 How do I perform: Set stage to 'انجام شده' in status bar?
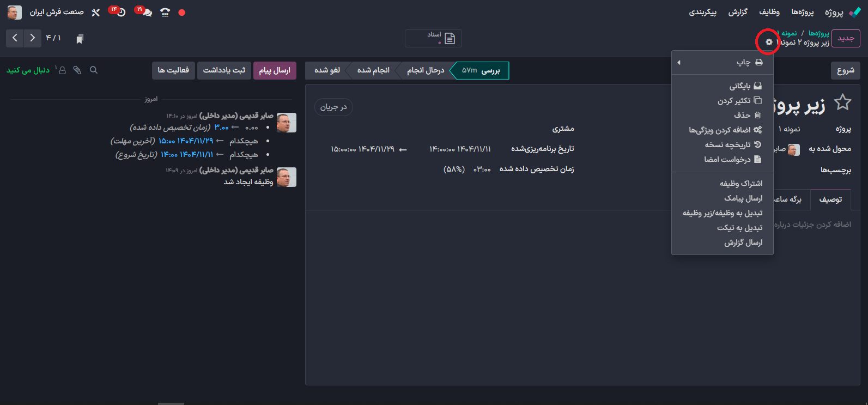pos(373,70)
